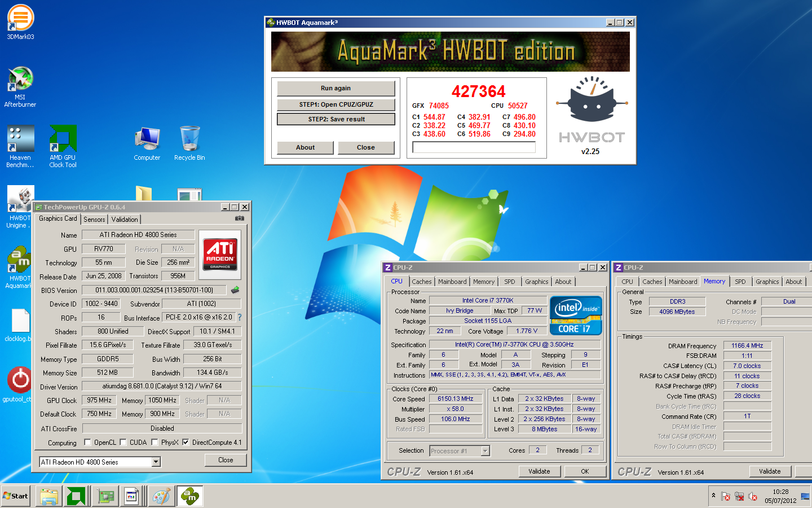Click Validate in the right CPU-Z window

(x=770, y=471)
